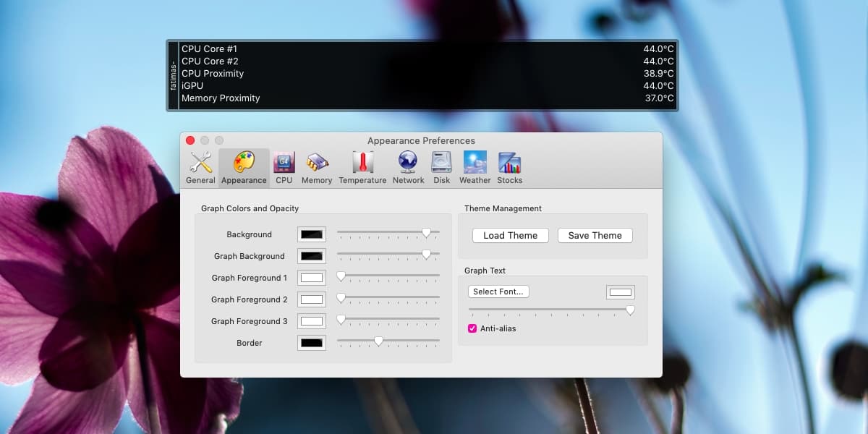
Task: Click the Graph Foreground 2 opacity slider handle
Action: point(341,298)
